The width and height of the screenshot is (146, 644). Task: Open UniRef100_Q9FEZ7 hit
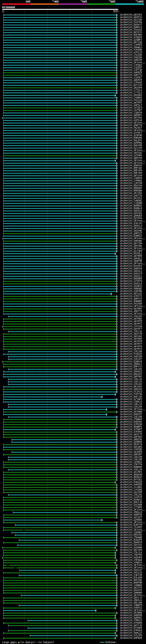131,233
